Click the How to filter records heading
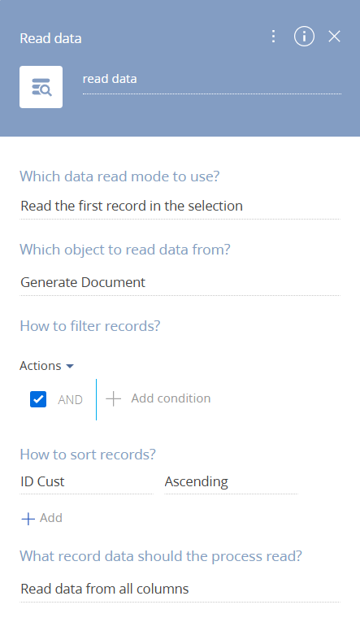The height and width of the screenshot is (644, 360). tap(90, 326)
